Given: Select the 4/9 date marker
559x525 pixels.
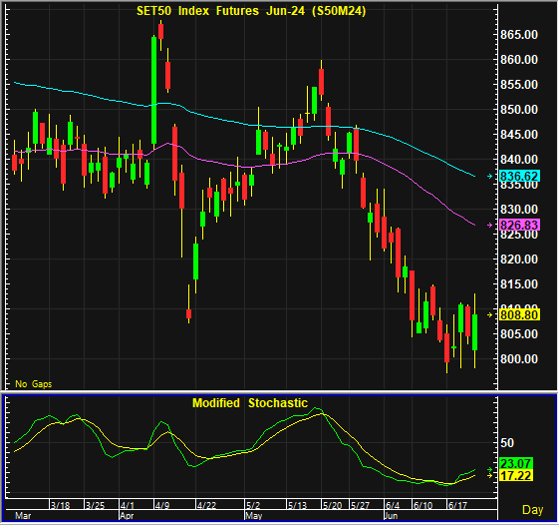Looking at the screenshot, I should click(163, 505).
